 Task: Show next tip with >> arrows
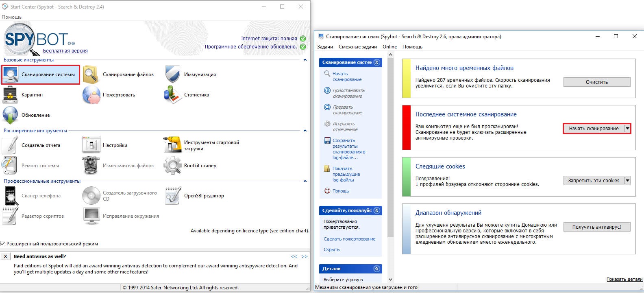pyautogui.click(x=305, y=256)
